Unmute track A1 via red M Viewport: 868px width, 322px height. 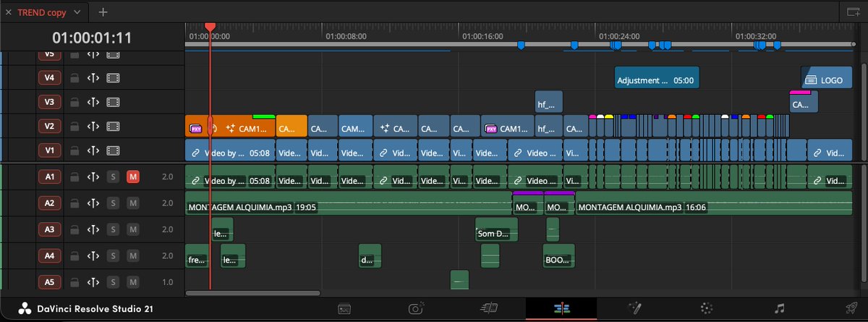[x=133, y=177]
